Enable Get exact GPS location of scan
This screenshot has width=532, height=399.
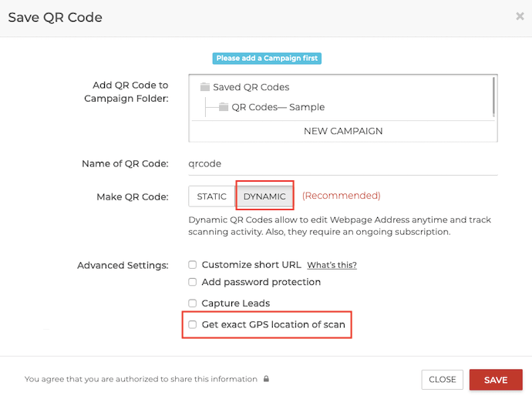193,324
